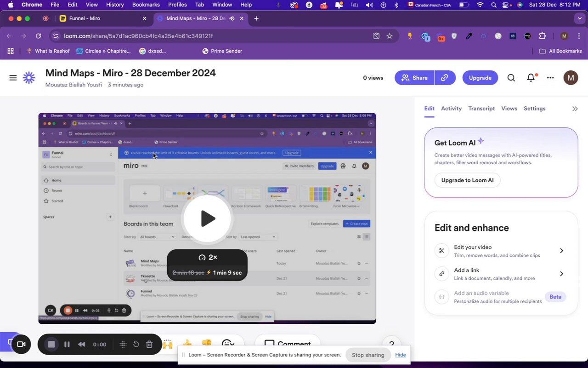Reload the page
The height and width of the screenshot is (368, 588).
(39, 36)
